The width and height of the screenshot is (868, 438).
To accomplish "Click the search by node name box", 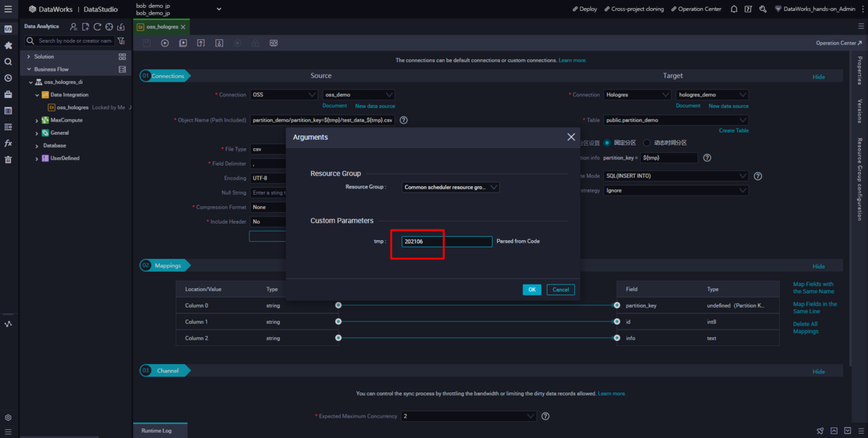I will [71, 41].
